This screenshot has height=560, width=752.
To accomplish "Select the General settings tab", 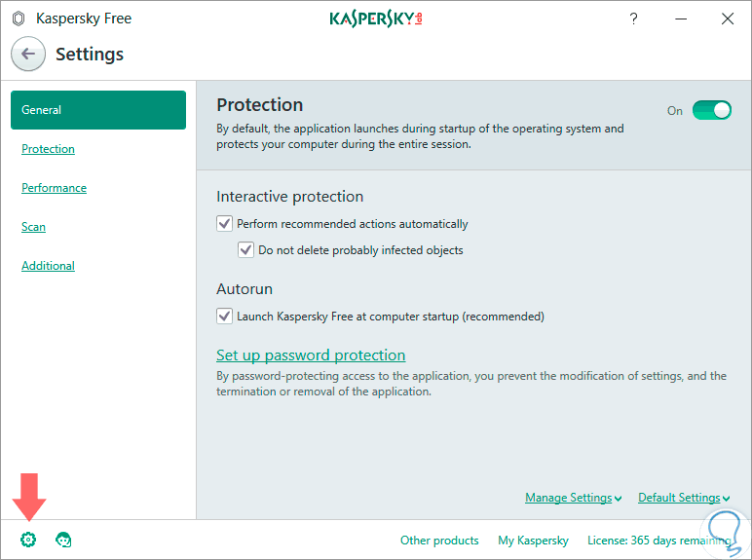I will pyautogui.click(x=97, y=110).
